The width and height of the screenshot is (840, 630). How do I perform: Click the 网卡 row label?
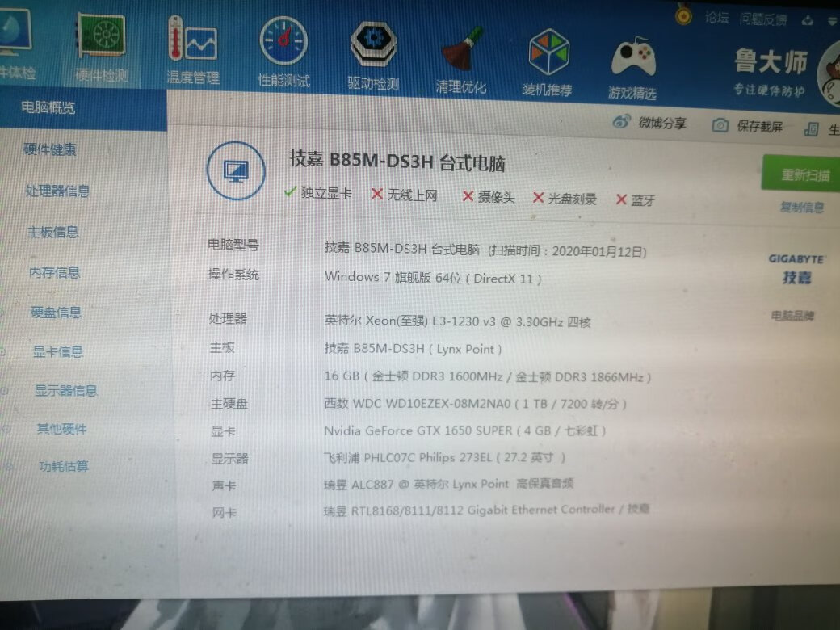click(225, 513)
